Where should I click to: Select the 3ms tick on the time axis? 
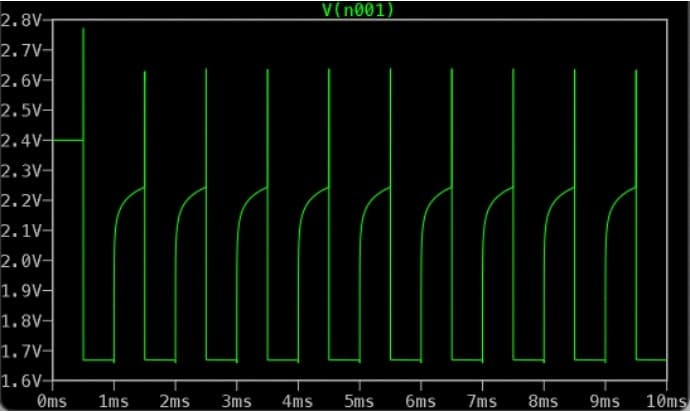(x=236, y=399)
